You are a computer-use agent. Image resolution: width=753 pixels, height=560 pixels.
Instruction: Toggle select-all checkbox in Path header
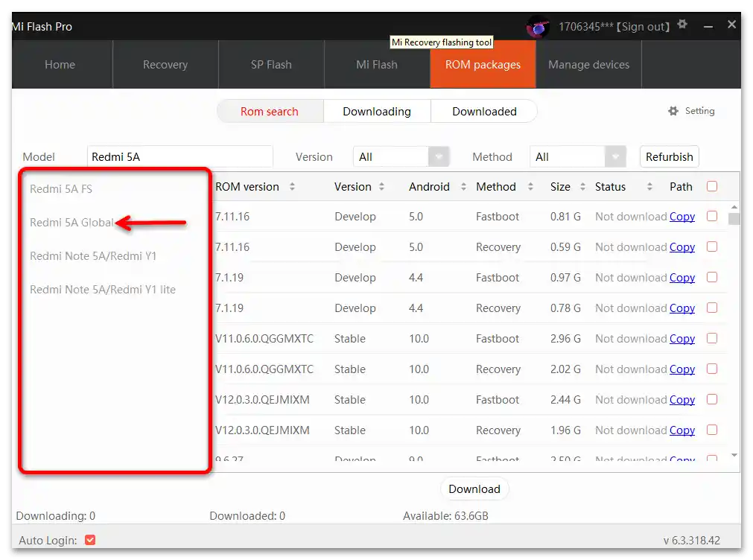pos(712,186)
